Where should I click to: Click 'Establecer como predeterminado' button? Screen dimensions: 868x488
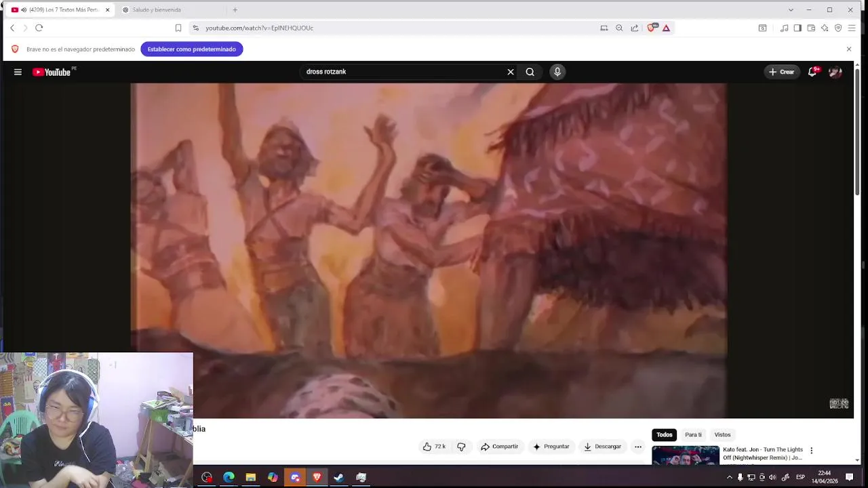coord(192,49)
